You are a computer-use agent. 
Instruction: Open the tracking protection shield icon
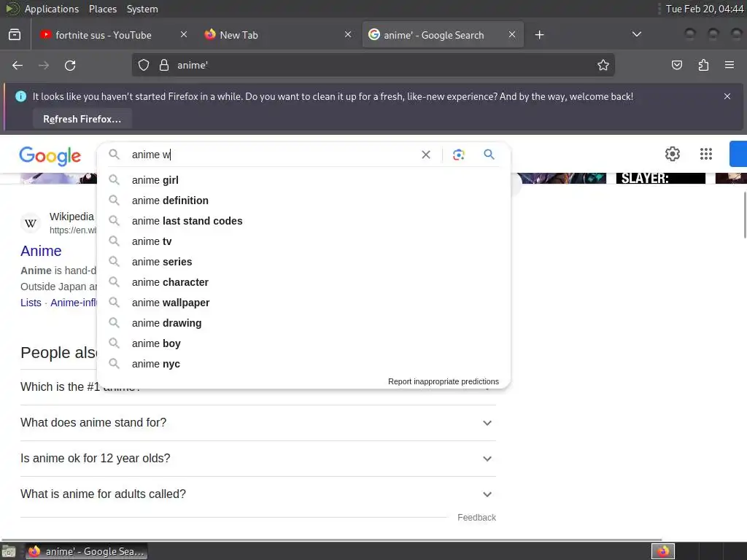(144, 65)
